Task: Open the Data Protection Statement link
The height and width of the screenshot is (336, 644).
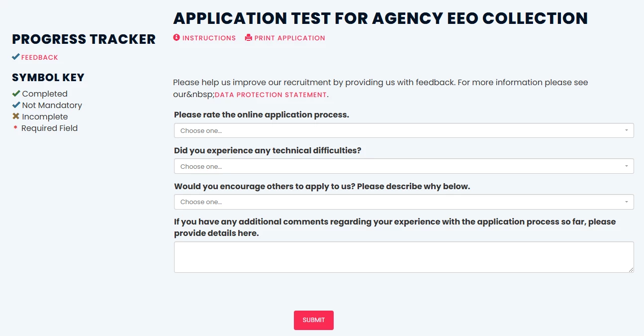Action: click(271, 95)
